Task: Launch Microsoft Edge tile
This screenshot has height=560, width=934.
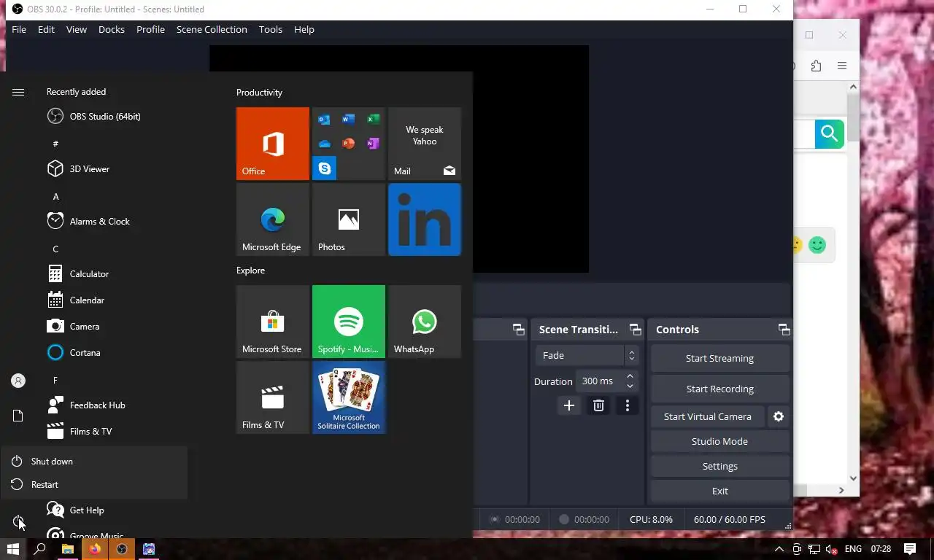Action: [x=273, y=219]
